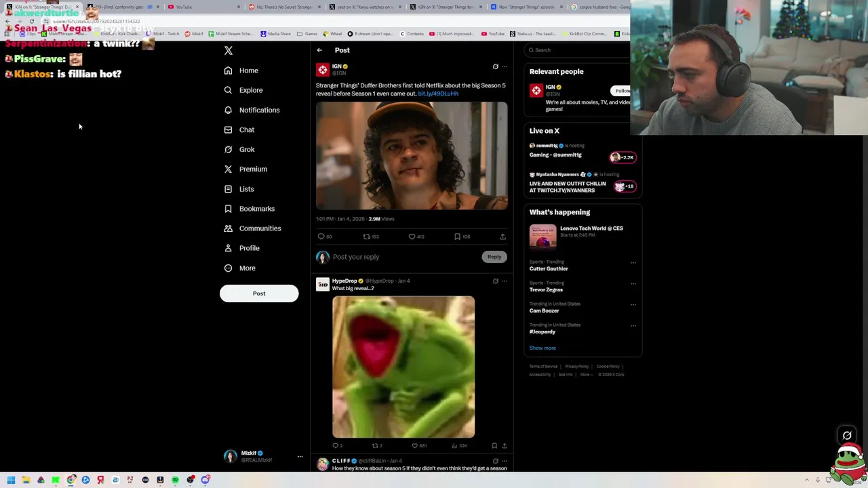Expand the More menu in sidebar
The image size is (868, 488).
click(x=240, y=268)
